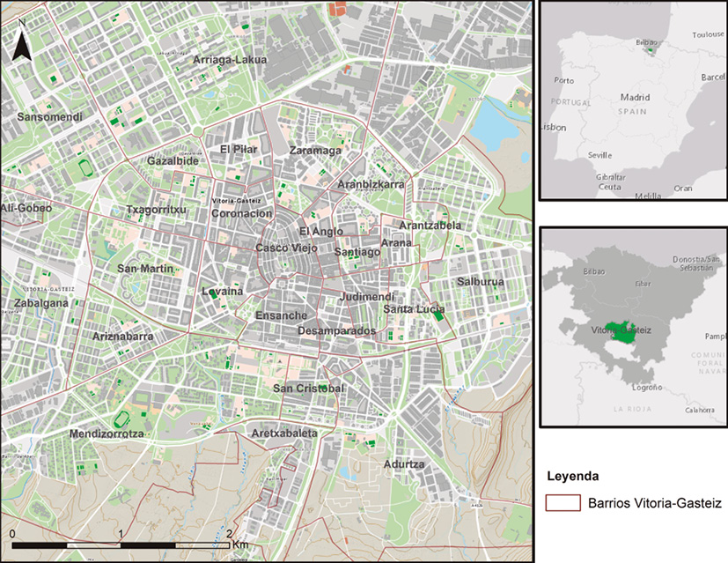Select the Mendizorrotza label on the map

click(106, 433)
